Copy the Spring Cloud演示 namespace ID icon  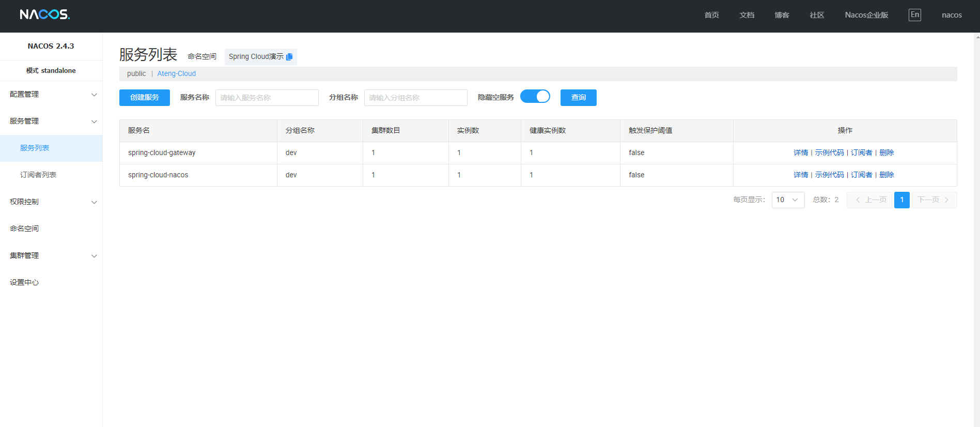click(289, 57)
